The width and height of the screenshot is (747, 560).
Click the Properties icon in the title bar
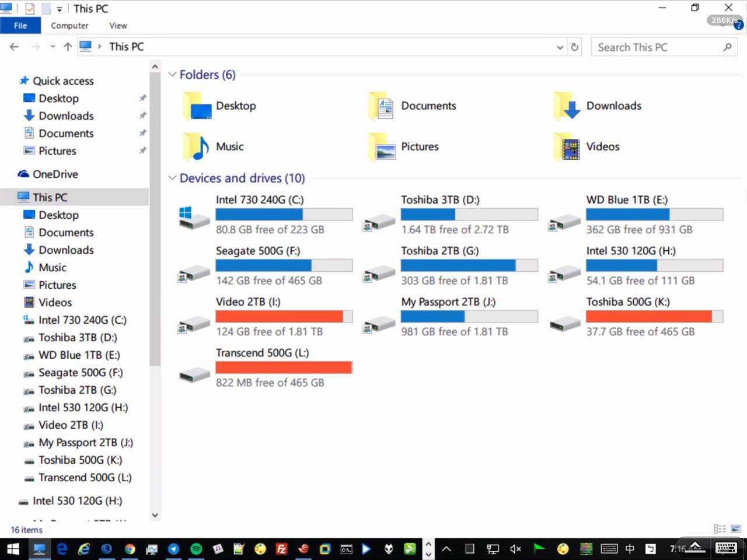point(30,9)
